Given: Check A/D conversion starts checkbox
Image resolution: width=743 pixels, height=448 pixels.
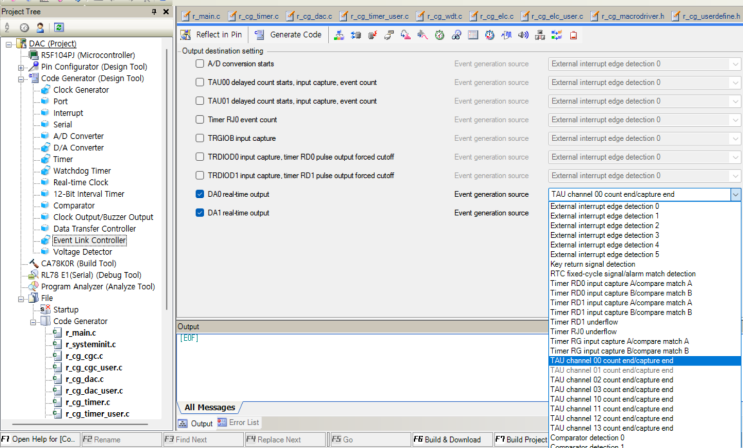Looking at the screenshot, I should 200,64.
